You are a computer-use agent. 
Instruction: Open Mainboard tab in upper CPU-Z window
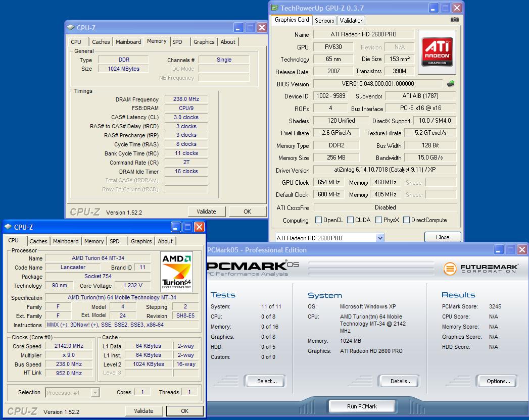click(128, 42)
